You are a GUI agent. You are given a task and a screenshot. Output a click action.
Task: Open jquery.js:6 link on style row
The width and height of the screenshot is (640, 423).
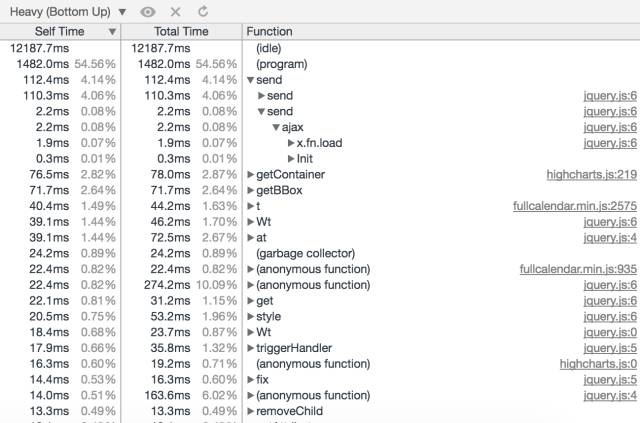(610, 317)
